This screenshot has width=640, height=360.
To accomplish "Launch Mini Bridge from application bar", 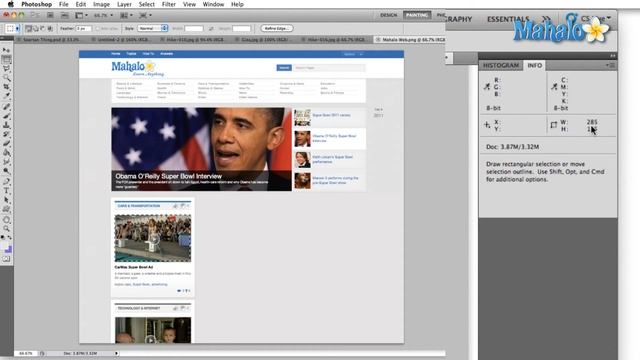I will [x=64, y=16].
